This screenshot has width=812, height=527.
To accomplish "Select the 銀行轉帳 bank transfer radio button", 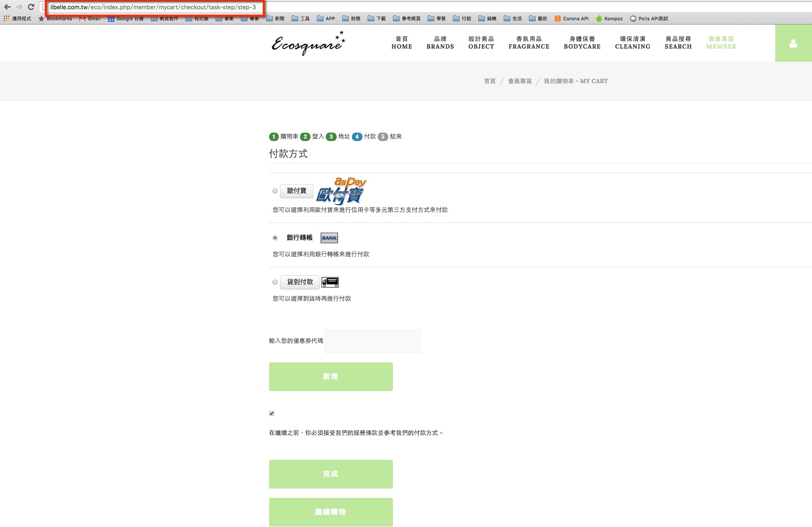I will tap(275, 238).
